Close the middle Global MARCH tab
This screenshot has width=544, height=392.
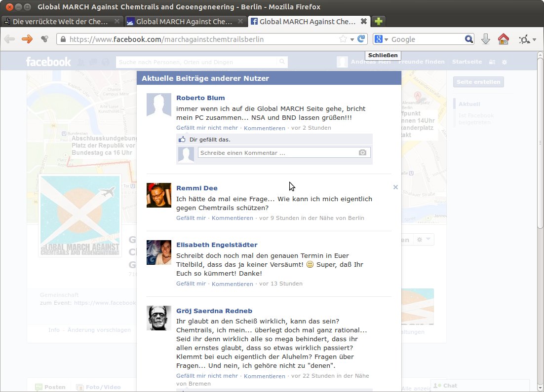coord(240,22)
